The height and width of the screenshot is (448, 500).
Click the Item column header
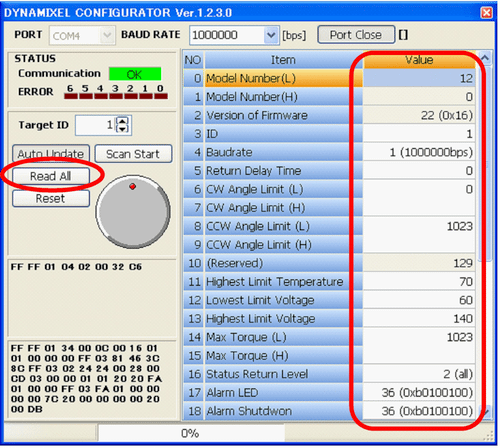pyautogui.click(x=283, y=60)
